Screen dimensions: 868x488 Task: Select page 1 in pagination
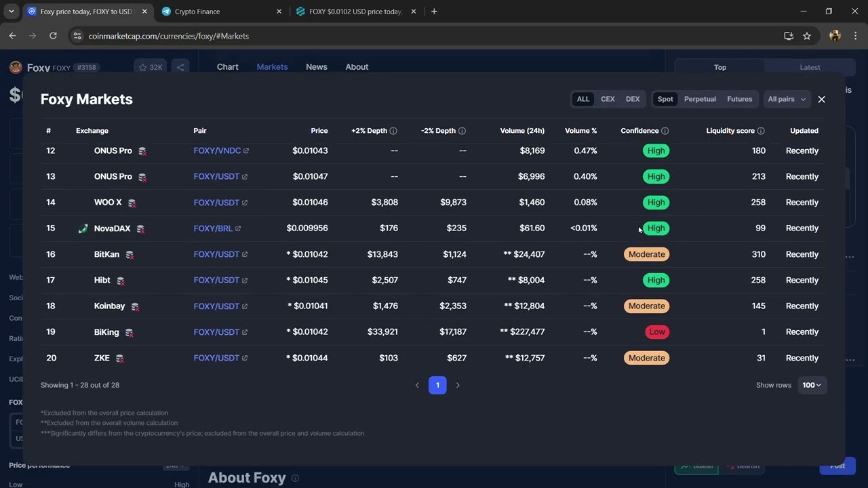click(x=437, y=385)
